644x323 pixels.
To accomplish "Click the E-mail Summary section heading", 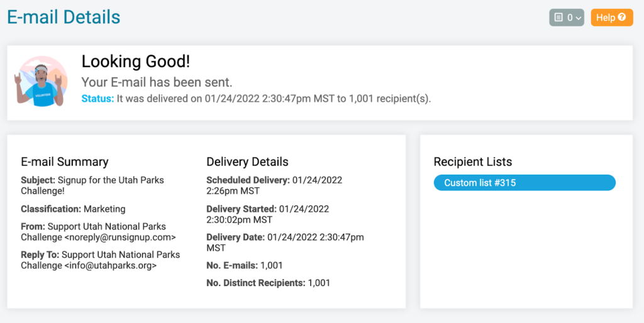I will coord(65,161).
